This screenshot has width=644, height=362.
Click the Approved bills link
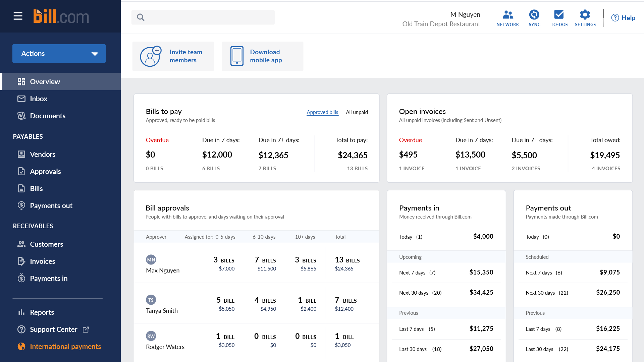(x=322, y=112)
